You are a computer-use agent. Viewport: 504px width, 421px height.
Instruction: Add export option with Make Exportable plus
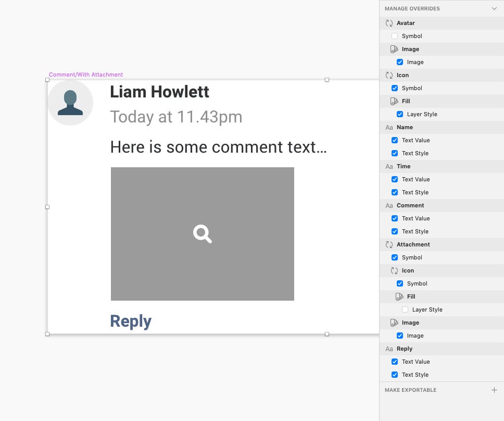coord(494,390)
